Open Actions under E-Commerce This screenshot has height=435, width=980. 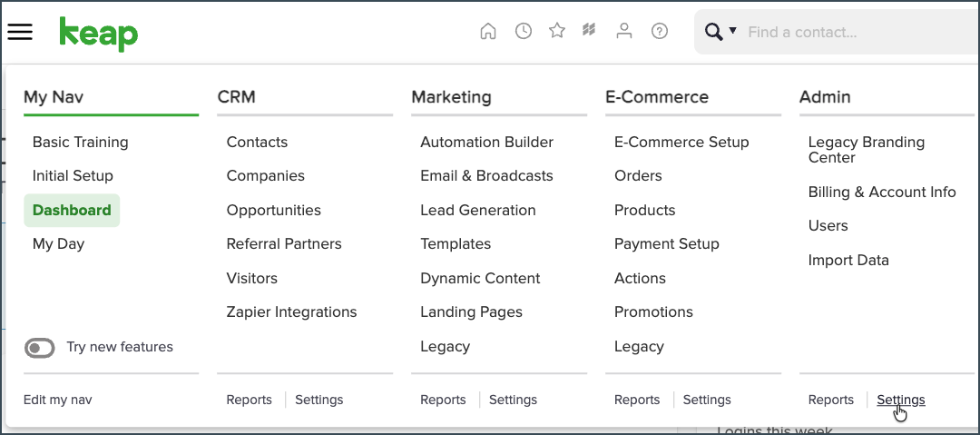click(640, 278)
